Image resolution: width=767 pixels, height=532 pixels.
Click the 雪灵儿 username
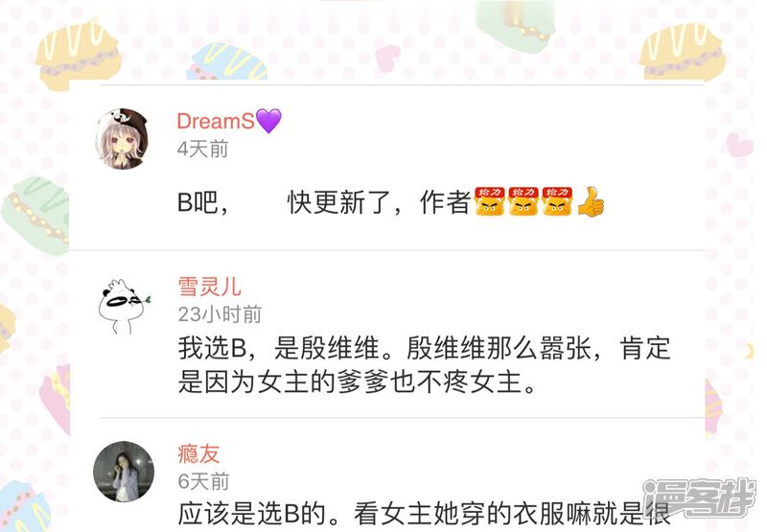click(209, 287)
